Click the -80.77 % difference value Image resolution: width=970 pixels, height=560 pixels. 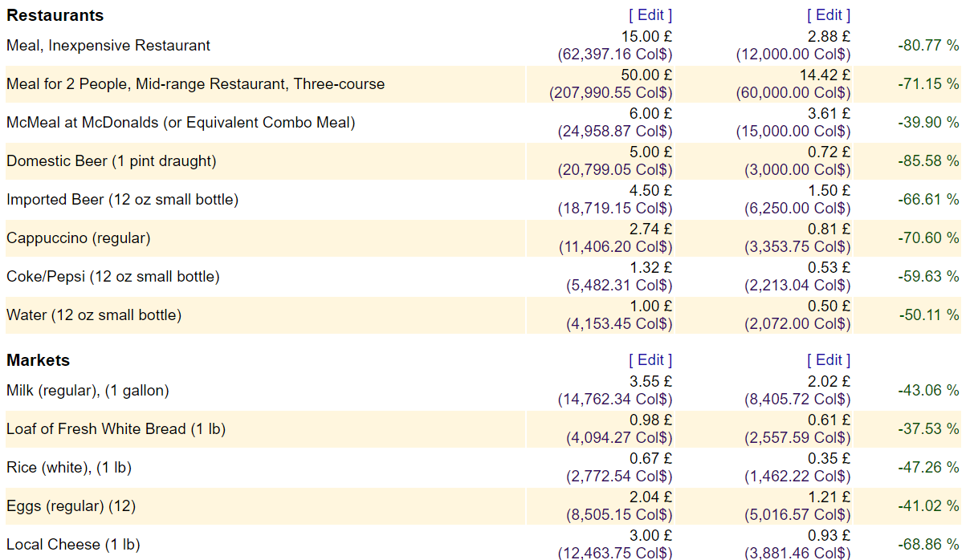click(x=928, y=46)
